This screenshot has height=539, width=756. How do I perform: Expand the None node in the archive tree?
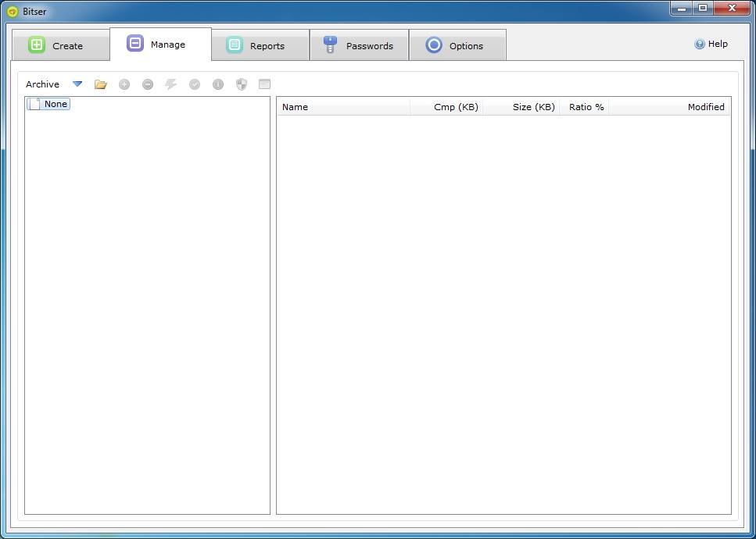34,103
